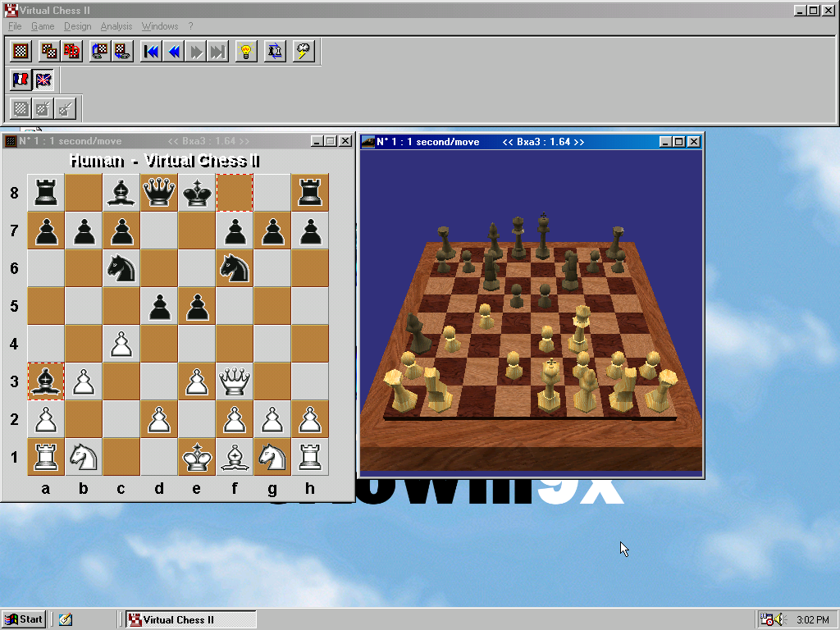The image size is (840, 630).
Task: Open the Game menu
Action: point(43,26)
